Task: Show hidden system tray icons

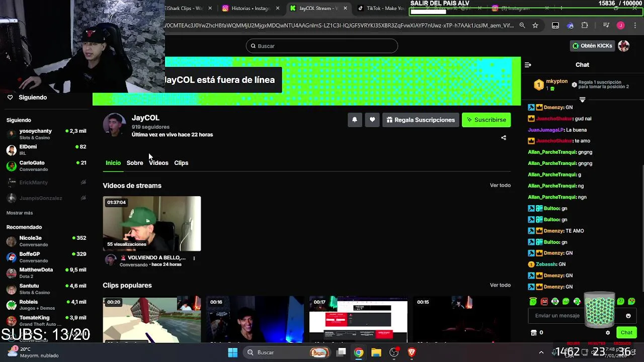Action: [x=541, y=352]
